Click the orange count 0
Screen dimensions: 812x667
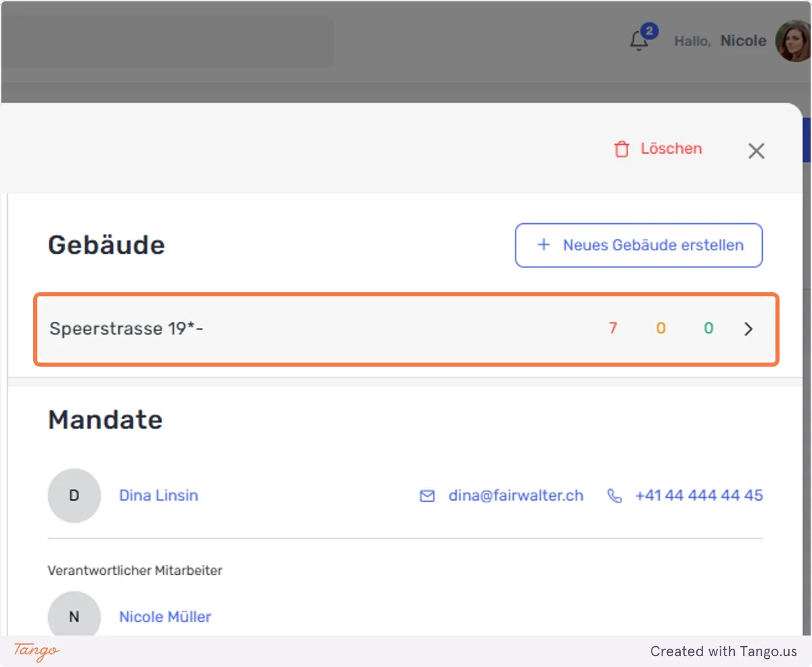660,329
